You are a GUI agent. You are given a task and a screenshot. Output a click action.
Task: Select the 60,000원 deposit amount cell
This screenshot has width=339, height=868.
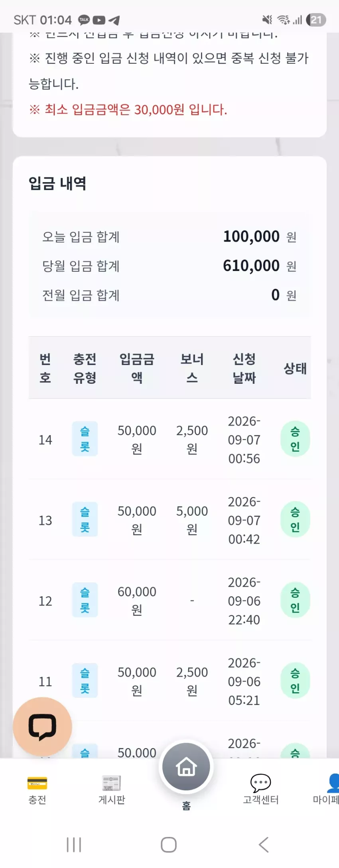pos(137,600)
